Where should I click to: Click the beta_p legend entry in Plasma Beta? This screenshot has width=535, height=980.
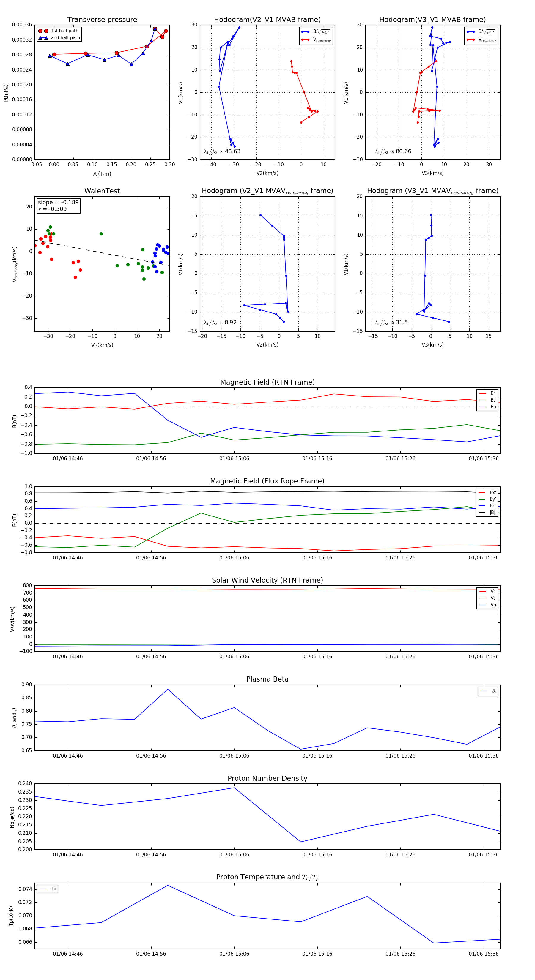click(x=488, y=691)
